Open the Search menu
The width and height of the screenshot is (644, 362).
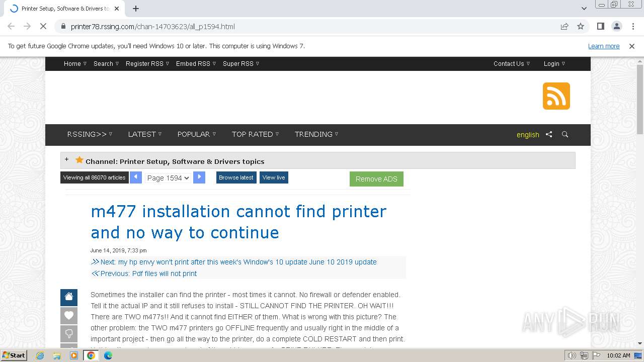106,63
